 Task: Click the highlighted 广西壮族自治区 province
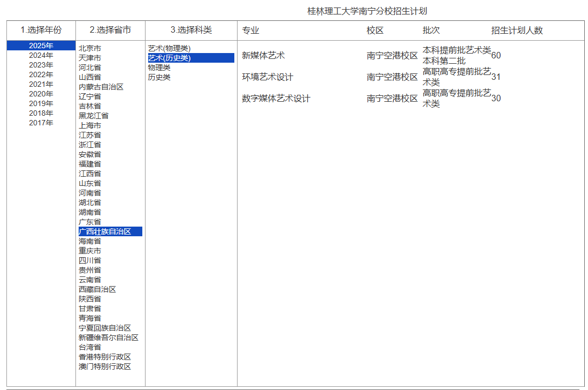(x=105, y=231)
